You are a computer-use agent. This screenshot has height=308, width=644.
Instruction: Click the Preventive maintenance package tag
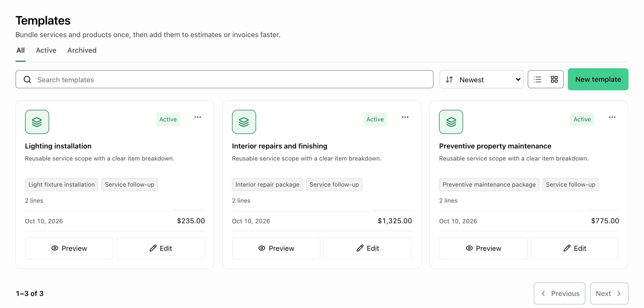click(x=489, y=185)
